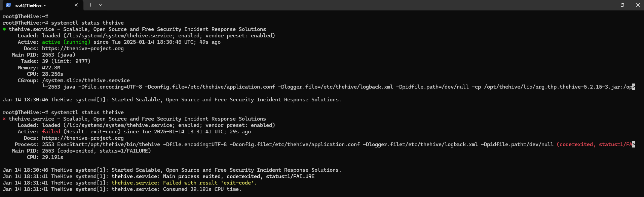Restore down the terminal window
Viewport: 644px width, 197px height.
click(622, 5)
